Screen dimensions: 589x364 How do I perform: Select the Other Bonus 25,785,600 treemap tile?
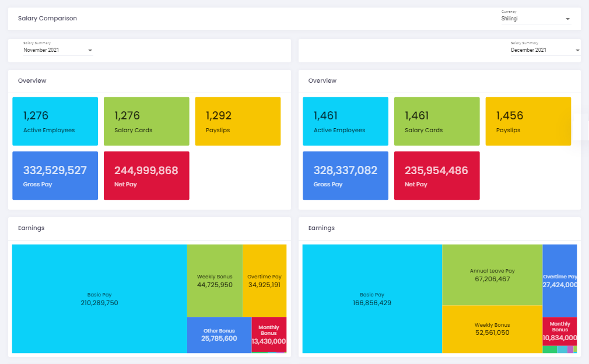coord(219,335)
